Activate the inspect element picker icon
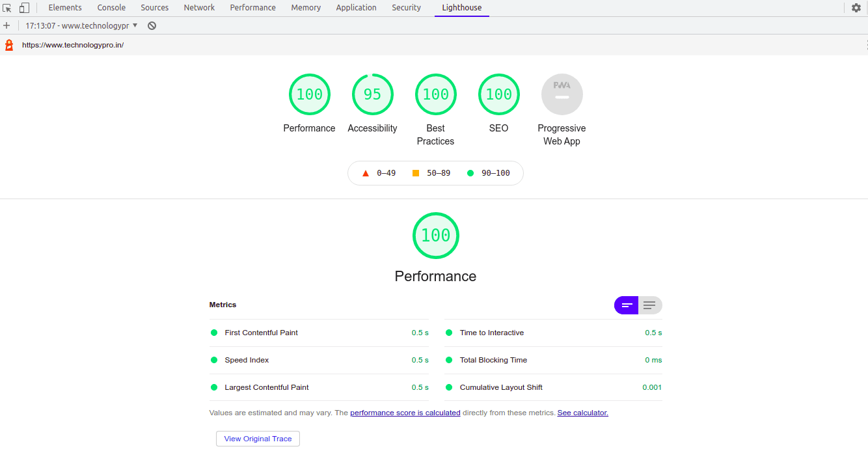Image resolution: width=868 pixels, height=453 pixels. [7, 8]
